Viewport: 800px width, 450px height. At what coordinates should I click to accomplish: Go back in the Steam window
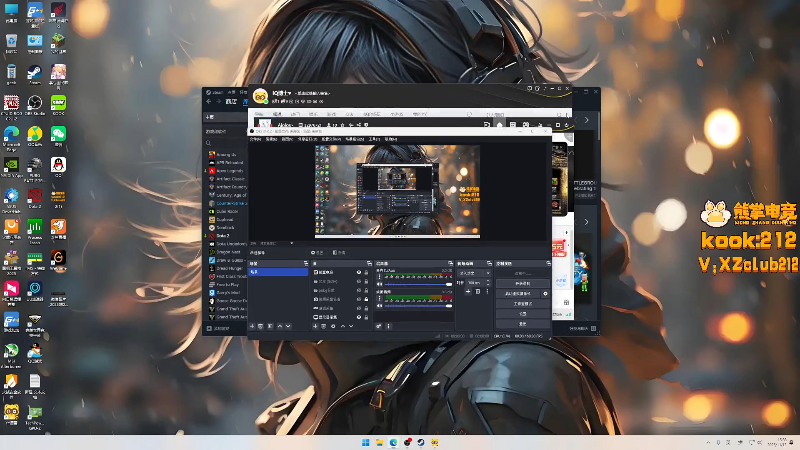(x=209, y=102)
